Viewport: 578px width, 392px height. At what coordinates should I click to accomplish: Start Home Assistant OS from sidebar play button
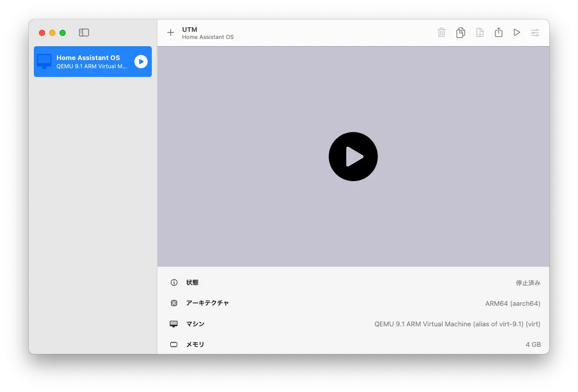pyautogui.click(x=141, y=62)
